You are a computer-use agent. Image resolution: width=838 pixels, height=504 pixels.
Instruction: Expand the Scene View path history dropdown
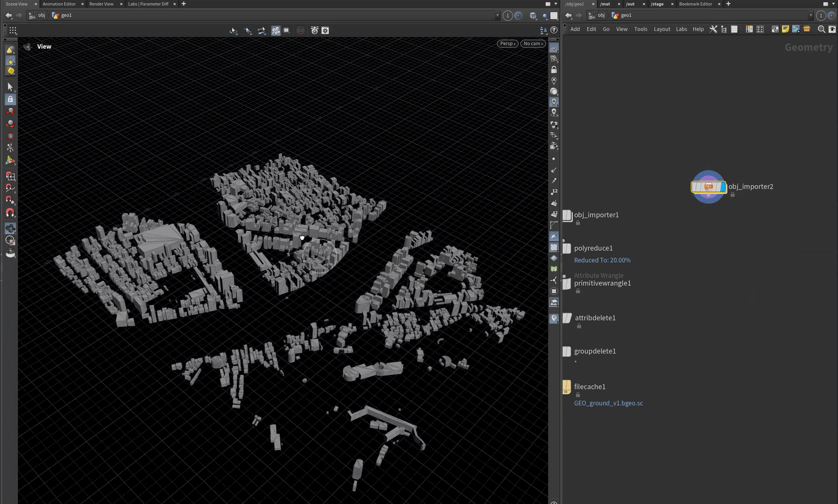[497, 16]
